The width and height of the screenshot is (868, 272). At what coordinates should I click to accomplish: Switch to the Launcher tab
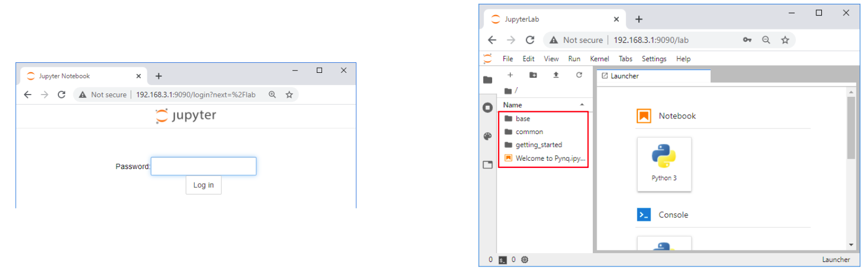click(x=653, y=76)
